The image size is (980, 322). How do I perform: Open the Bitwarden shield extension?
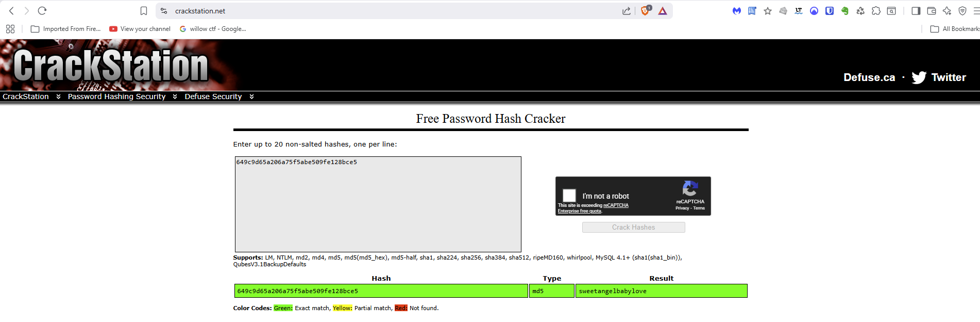tap(830, 11)
